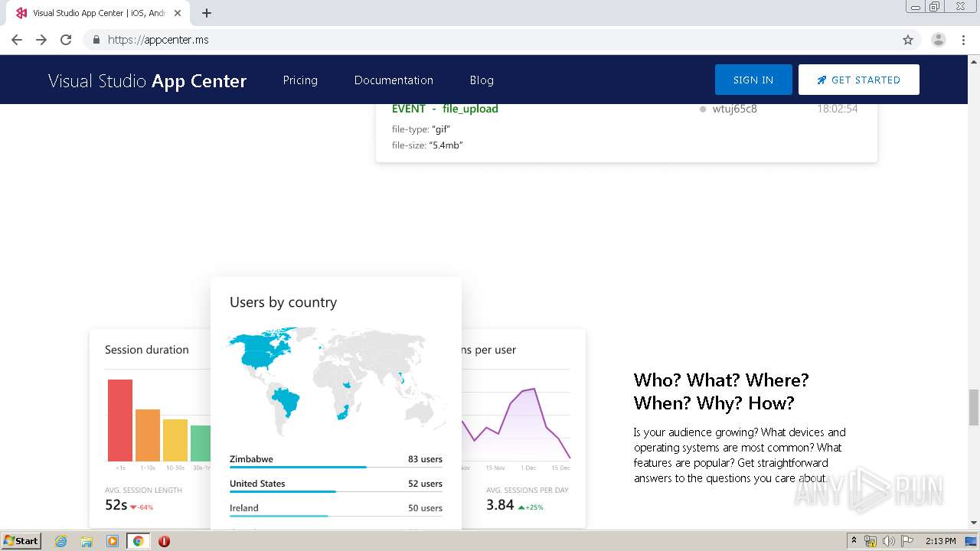Click the 2:13 PM system clock
Screen dimensions: 980x551
[x=940, y=541]
